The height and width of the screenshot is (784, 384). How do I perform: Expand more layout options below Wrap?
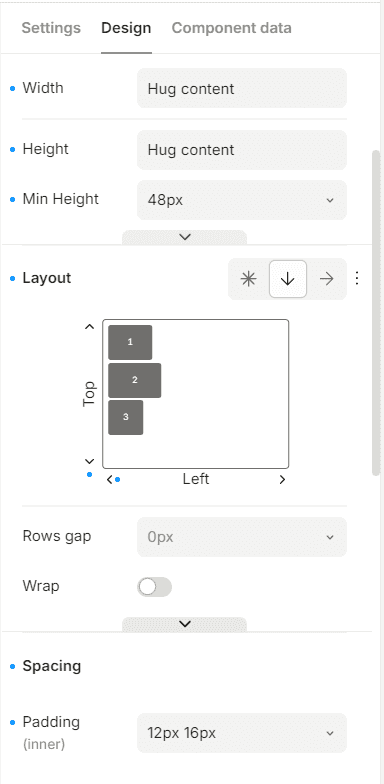[x=184, y=624]
